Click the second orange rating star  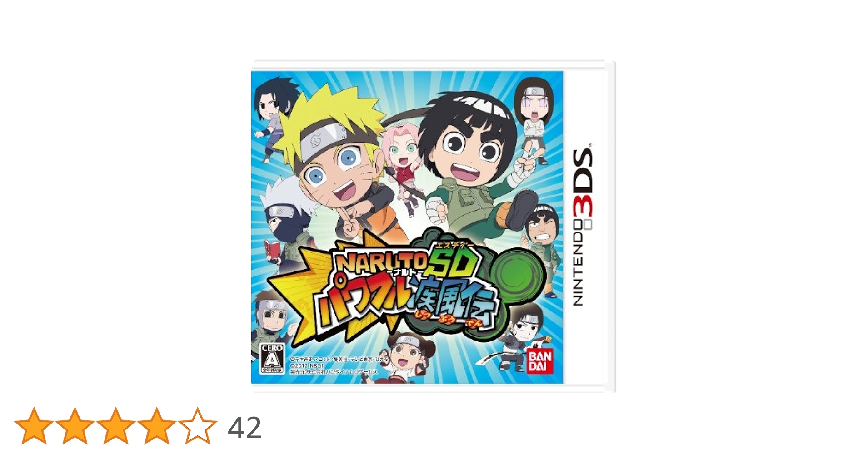[x=75, y=426]
